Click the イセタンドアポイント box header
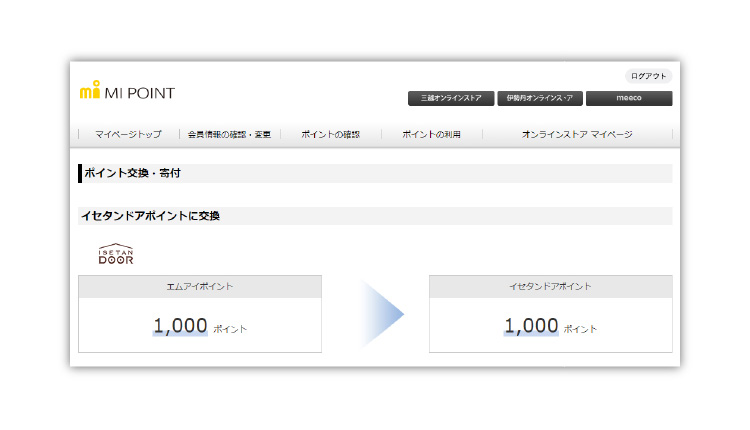The width and height of the screenshot is (750, 430). (551, 287)
